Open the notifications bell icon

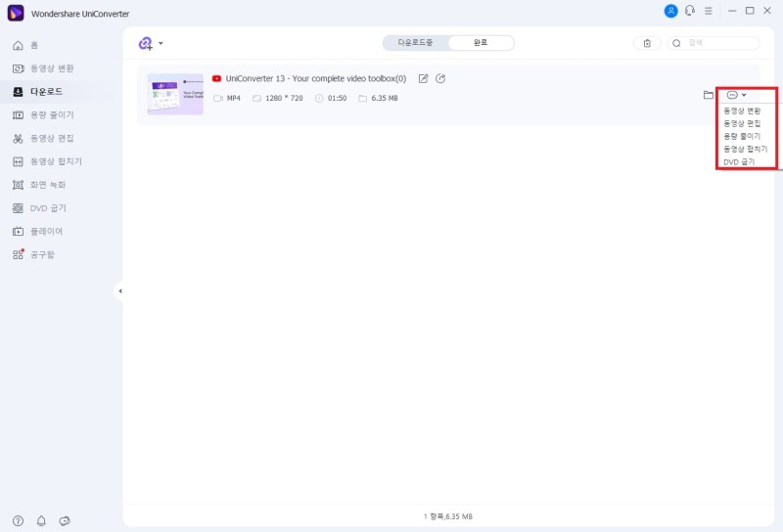(41, 521)
